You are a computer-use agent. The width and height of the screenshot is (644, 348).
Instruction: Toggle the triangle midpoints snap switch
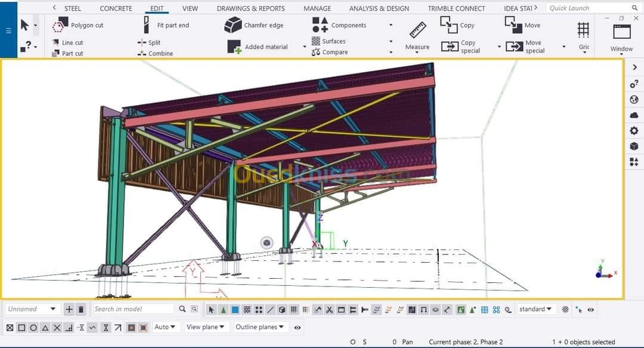[45, 328]
